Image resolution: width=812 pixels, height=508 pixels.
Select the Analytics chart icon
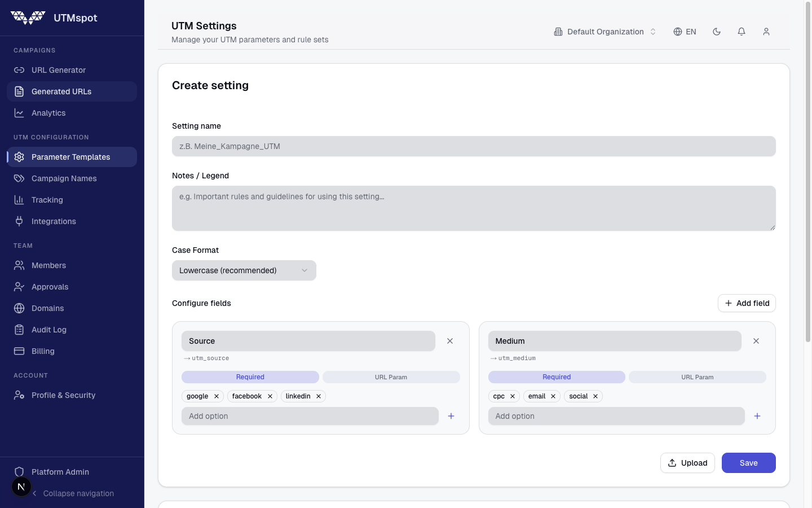pos(19,112)
